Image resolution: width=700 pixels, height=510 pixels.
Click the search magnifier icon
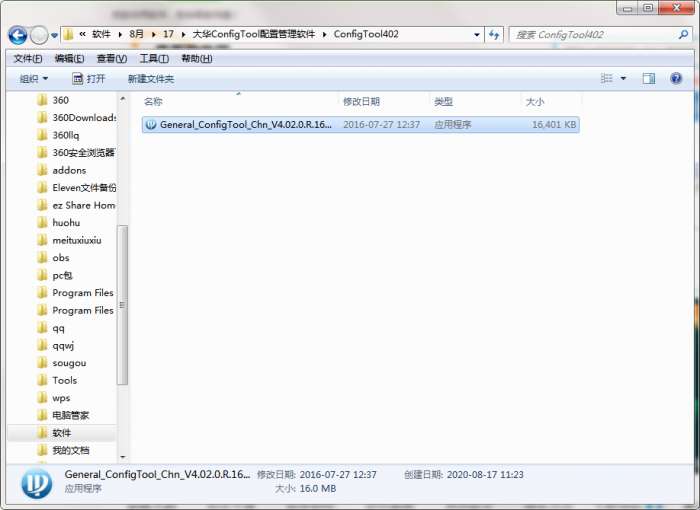[683, 35]
